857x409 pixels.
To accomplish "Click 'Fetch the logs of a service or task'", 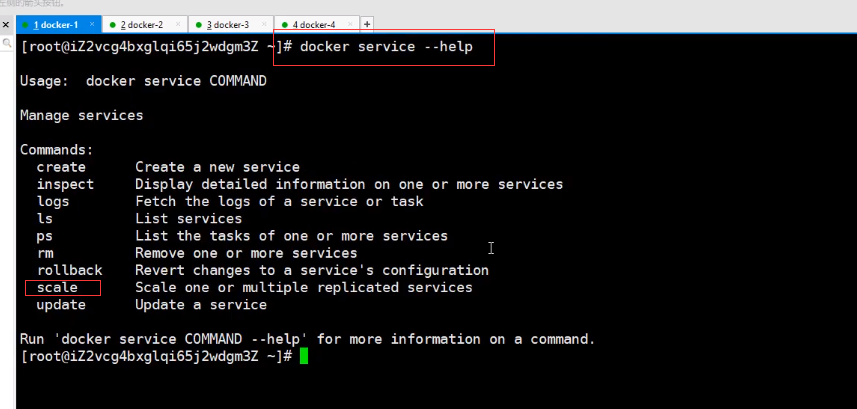I will [279, 201].
